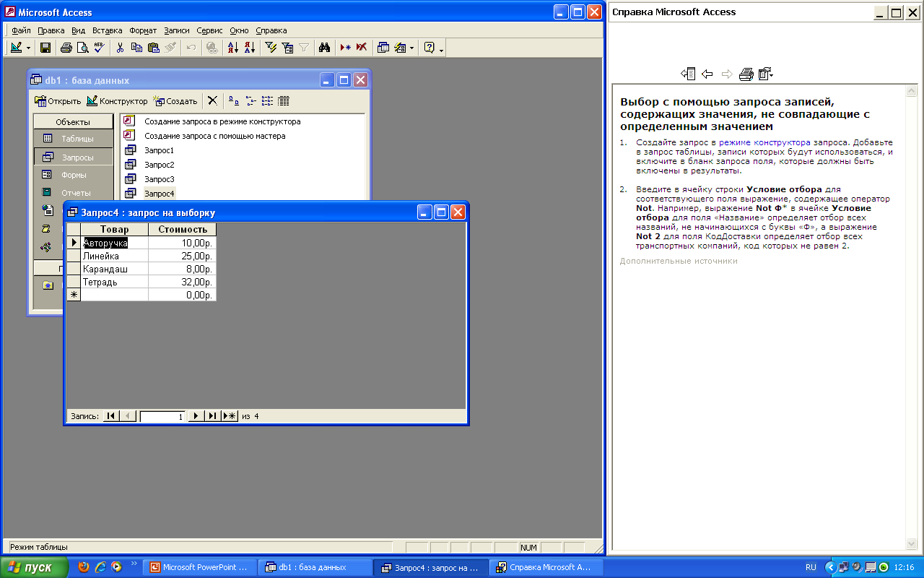Click the Help question mark icon
The height and width of the screenshot is (578, 924).
[x=430, y=48]
